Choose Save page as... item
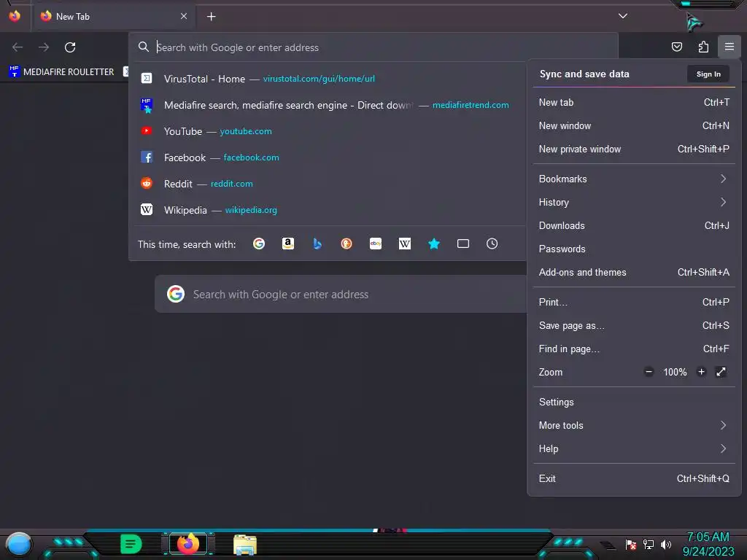747x560 pixels. (634, 326)
